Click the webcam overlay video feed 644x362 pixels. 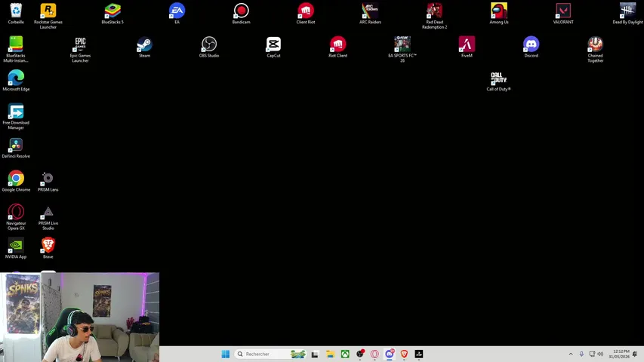(80, 318)
